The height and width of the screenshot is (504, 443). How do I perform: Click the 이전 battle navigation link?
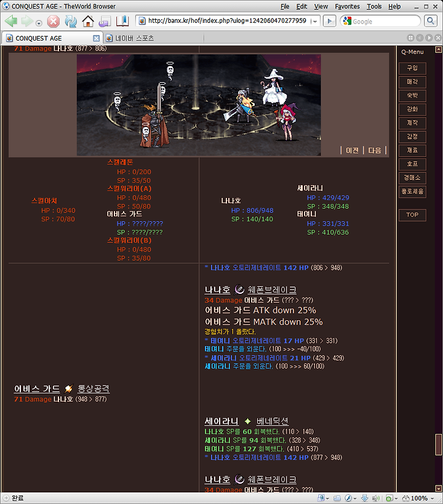353,151
